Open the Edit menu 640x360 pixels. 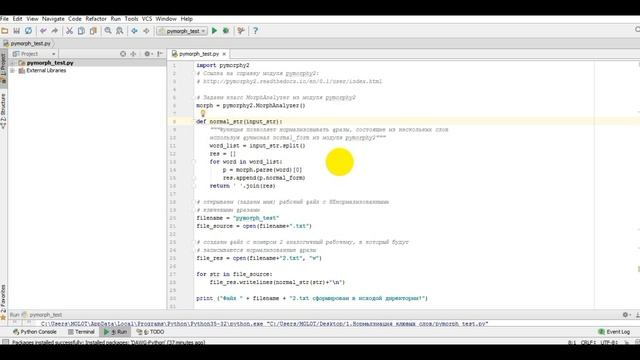coord(18,19)
